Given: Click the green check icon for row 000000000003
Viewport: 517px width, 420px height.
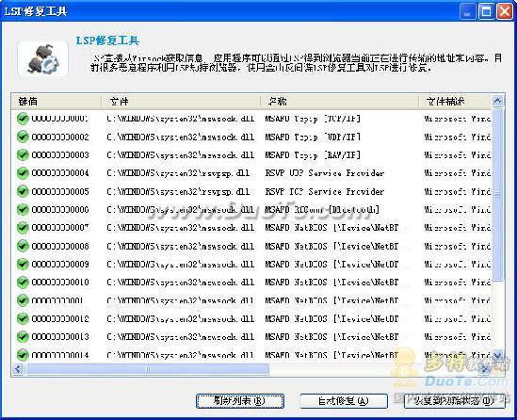Looking at the screenshot, I should coord(23,155).
